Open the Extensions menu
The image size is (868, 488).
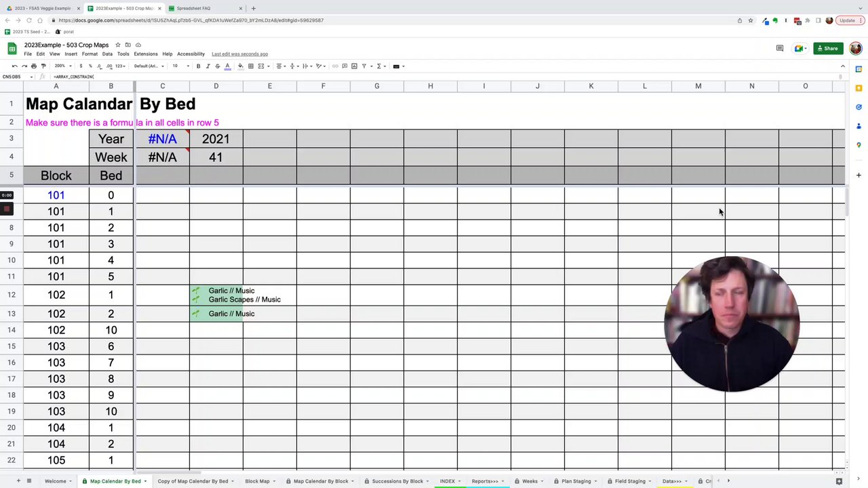(146, 54)
